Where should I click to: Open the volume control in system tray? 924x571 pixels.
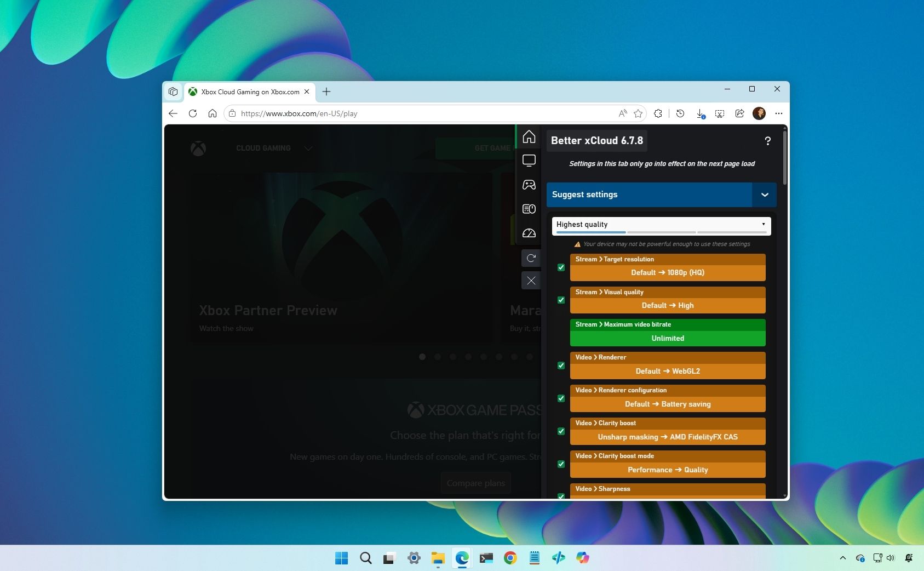[x=891, y=558]
